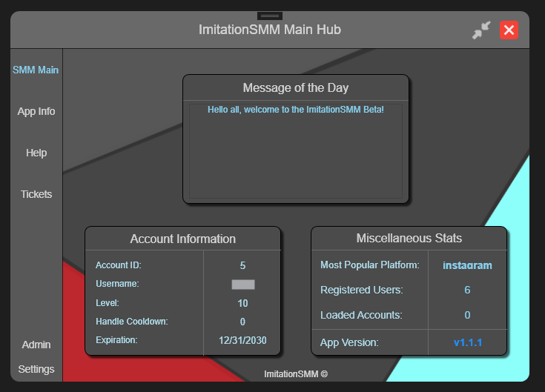This screenshot has height=392, width=545.
Task: Close the ImitationSMM Main Hub window
Action: pyautogui.click(x=509, y=30)
